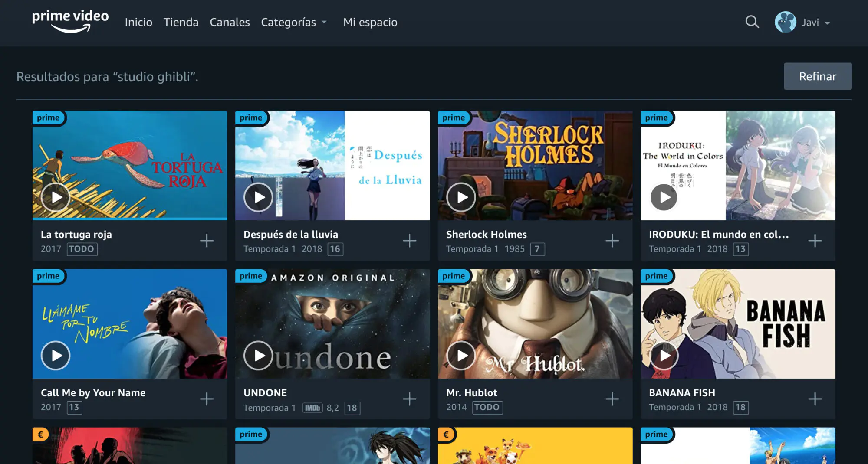Image resolution: width=868 pixels, height=464 pixels.
Task: Go to Prime Video logo home
Action: pos(70,21)
